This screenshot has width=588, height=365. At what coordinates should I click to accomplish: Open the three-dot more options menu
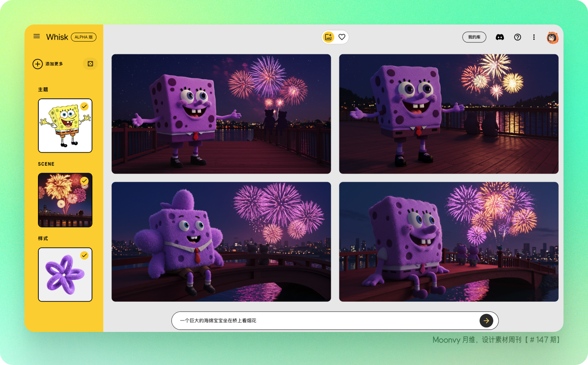[x=534, y=37]
